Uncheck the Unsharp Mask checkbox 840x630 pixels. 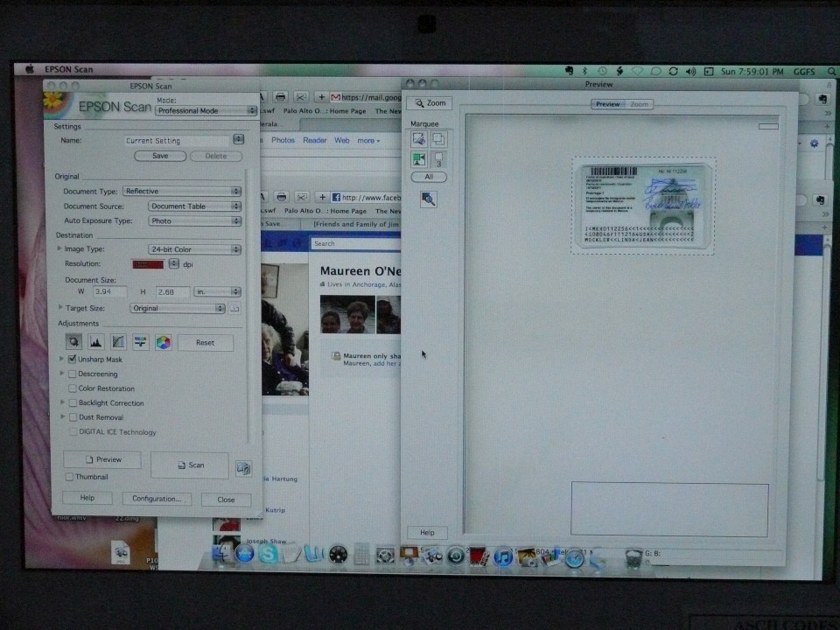73,359
